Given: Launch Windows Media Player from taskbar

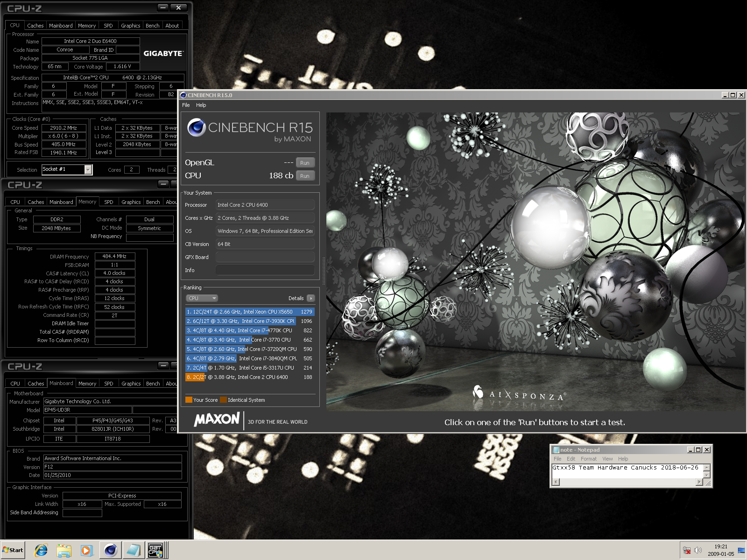Looking at the screenshot, I should pyautogui.click(x=86, y=550).
